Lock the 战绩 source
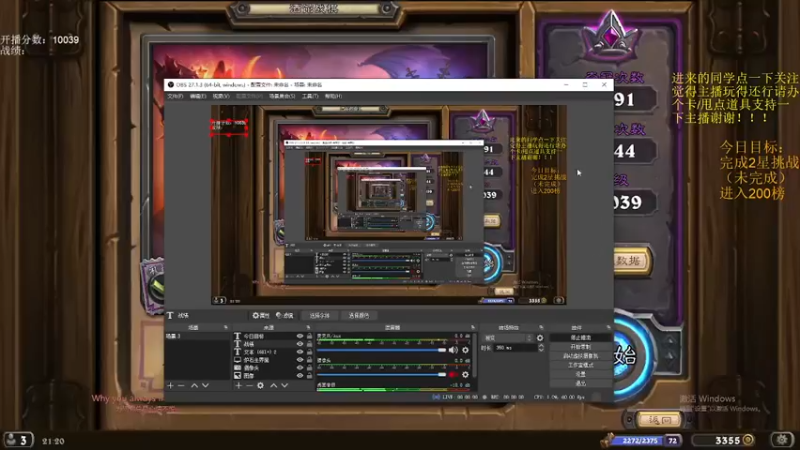Viewport: 800px width, 450px height. coord(310,344)
